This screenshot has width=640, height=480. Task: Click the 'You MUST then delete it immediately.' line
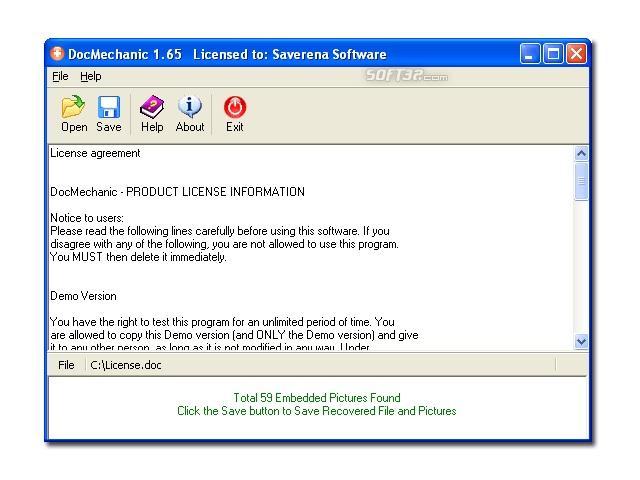point(138,257)
